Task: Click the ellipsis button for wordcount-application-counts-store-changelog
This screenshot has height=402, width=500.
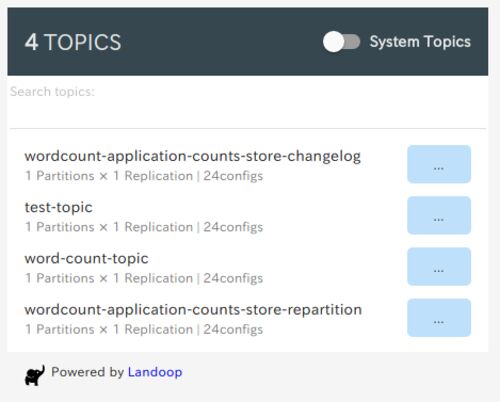Action: point(439,164)
